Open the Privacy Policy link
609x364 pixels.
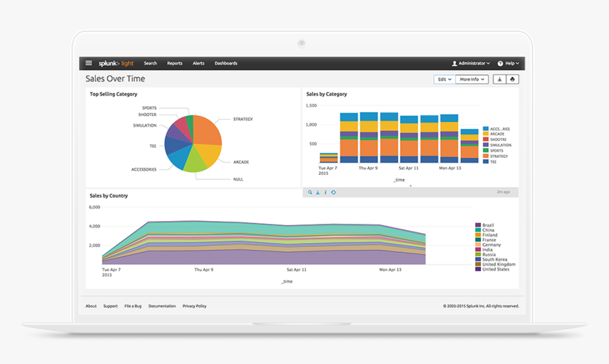(x=195, y=306)
